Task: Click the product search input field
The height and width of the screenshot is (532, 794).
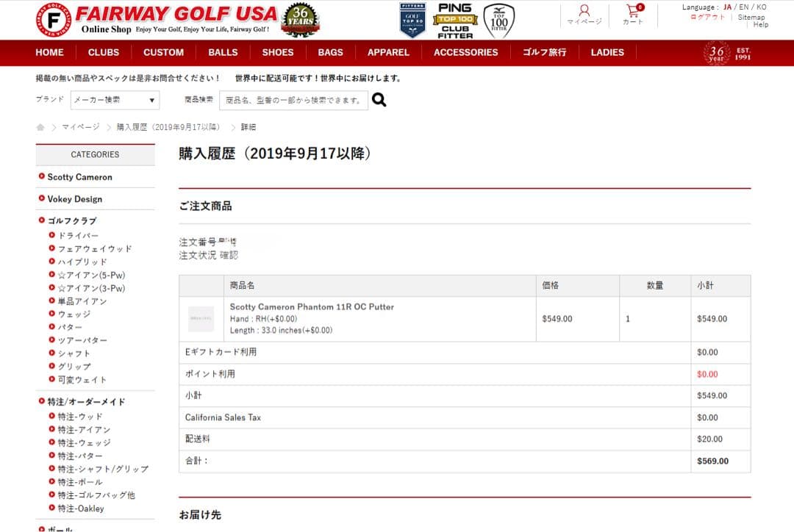Action: pos(293,100)
